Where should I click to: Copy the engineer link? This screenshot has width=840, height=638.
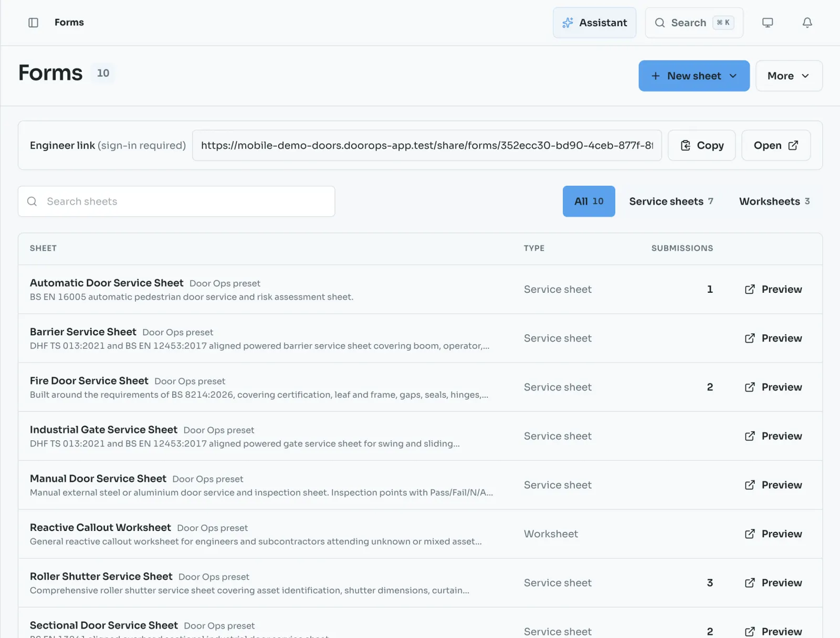click(701, 145)
